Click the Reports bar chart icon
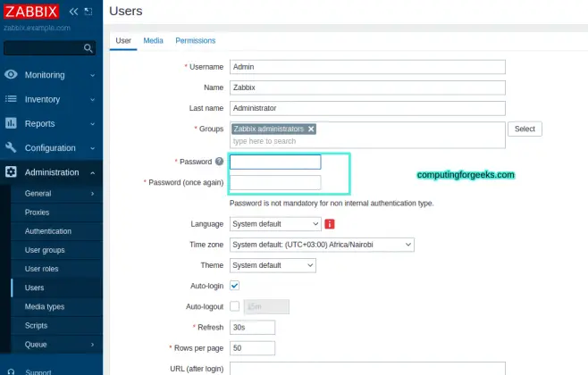The height and width of the screenshot is (375, 588). pyautogui.click(x=12, y=123)
